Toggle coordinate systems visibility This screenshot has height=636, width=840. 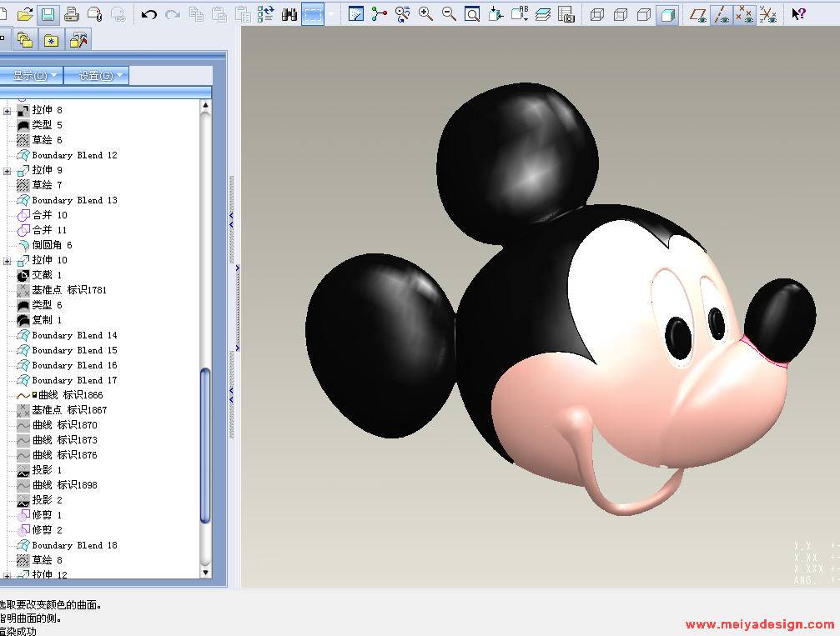point(768,14)
